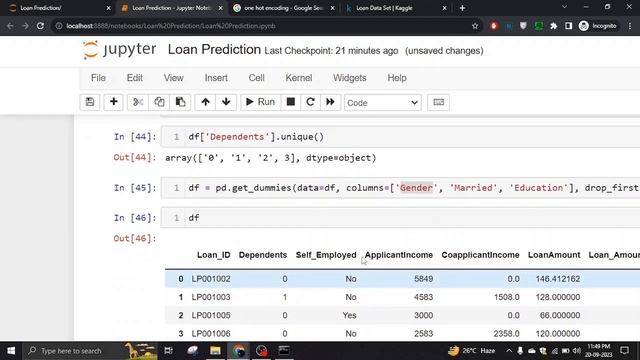Open Task View on taskbar
Viewport: 640px width, 360px height.
pyautogui.click(x=168, y=351)
